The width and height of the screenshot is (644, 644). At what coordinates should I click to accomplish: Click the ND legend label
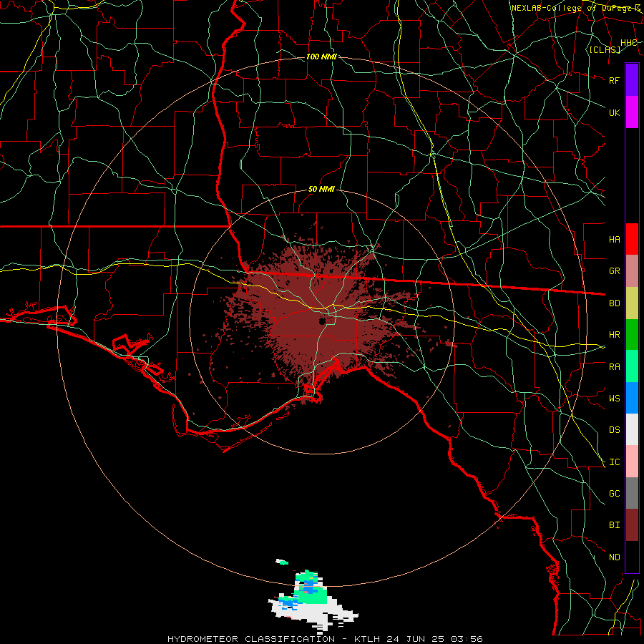coord(614,557)
